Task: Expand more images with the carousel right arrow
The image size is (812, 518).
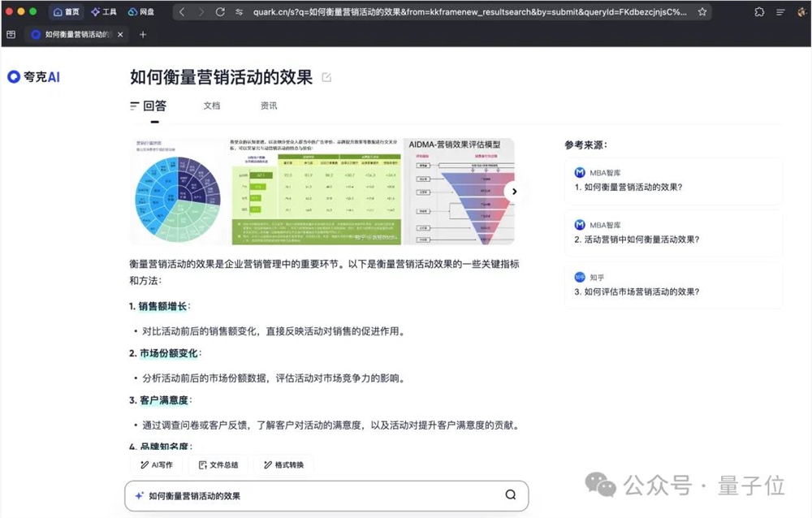Action: tap(512, 191)
